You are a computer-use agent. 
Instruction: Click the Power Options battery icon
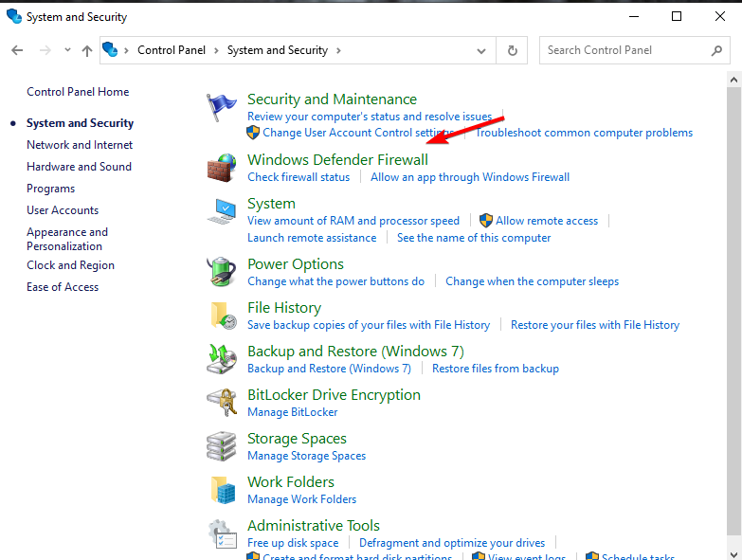pos(222,272)
